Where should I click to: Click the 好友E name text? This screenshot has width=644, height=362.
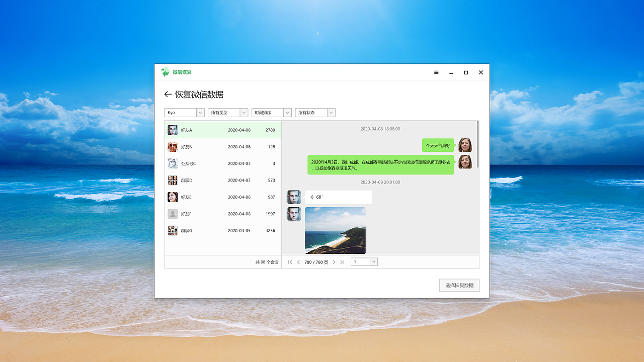pyautogui.click(x=187, y=197)
